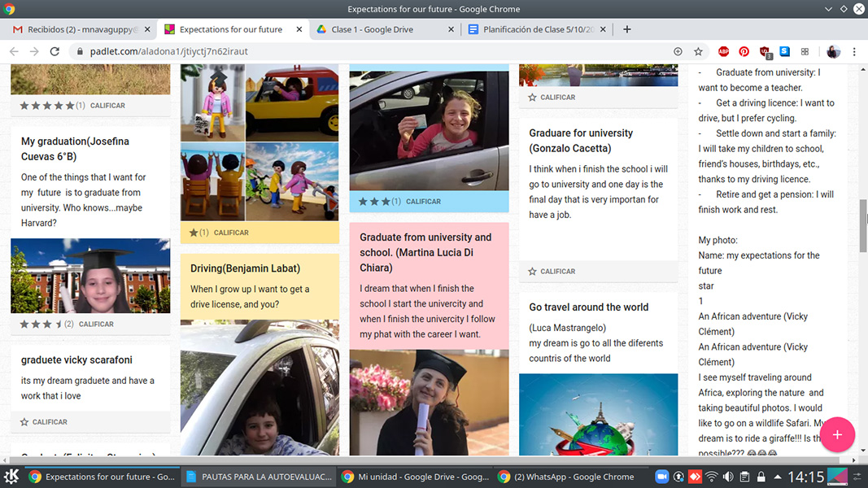The width and height of the screenshot is (868, 488).
Task: Click the Pinterest extension icon
Action: coord(744,51)
